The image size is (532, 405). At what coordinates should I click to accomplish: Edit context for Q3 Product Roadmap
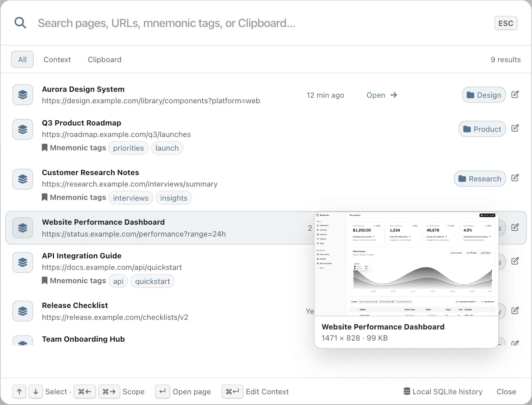tap(515, 128)
